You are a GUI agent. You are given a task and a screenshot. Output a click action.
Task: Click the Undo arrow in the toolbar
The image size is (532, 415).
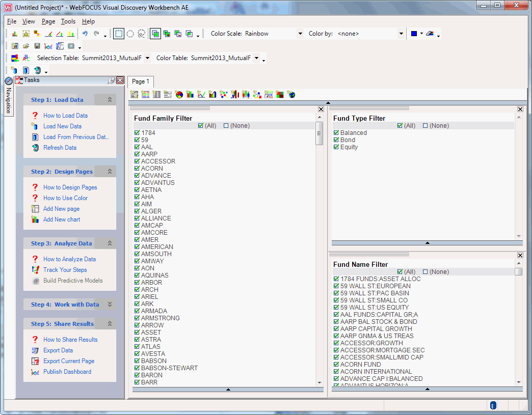[85, 34]
